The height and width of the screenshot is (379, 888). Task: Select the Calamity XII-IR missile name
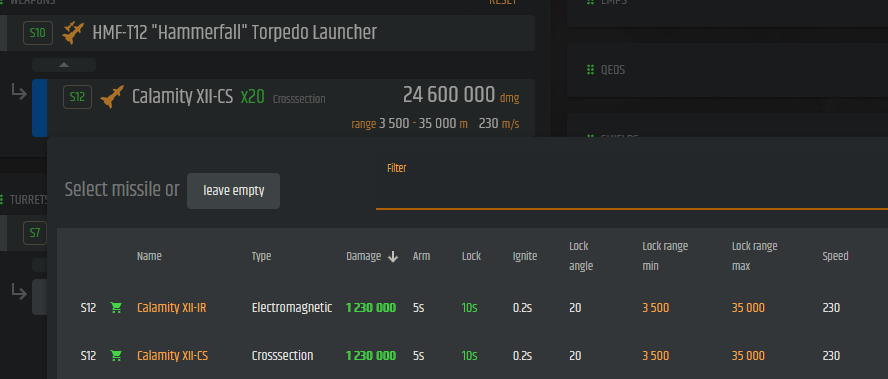(x=172, y=308)
